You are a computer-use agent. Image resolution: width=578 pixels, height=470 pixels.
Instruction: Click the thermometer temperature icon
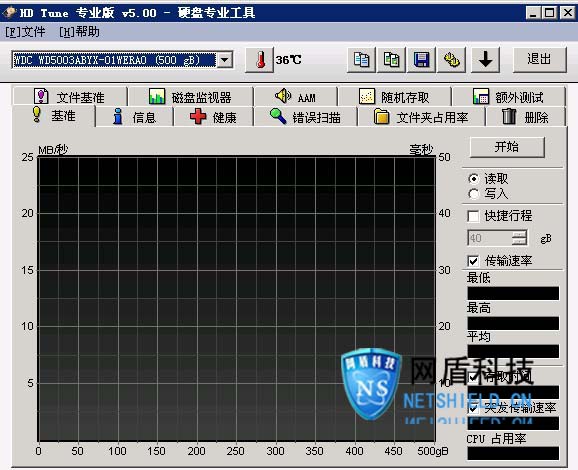[x=260, y=60]
